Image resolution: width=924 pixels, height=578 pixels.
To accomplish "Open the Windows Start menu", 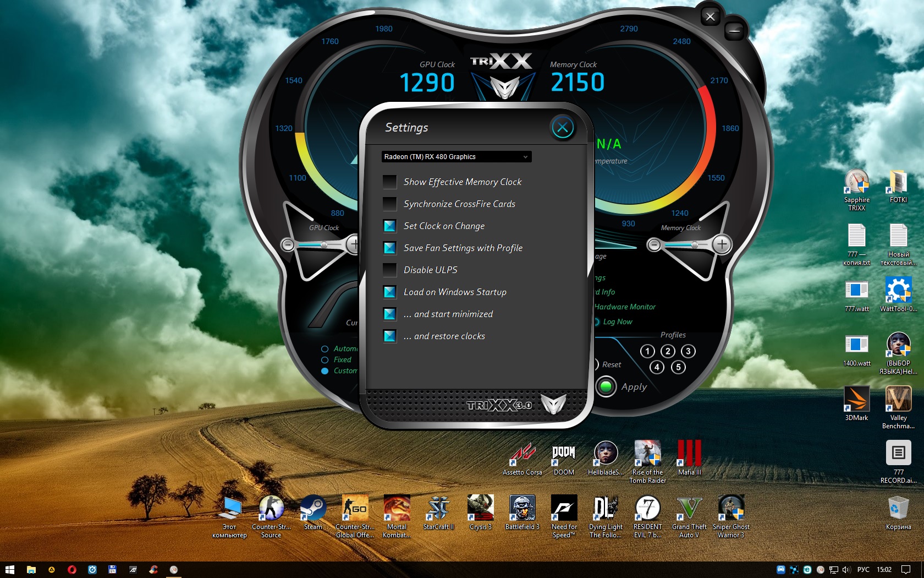I will click(9, 570).
